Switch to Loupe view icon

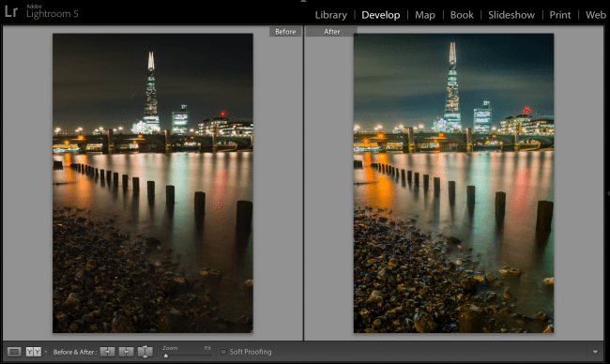pos(14,352)
